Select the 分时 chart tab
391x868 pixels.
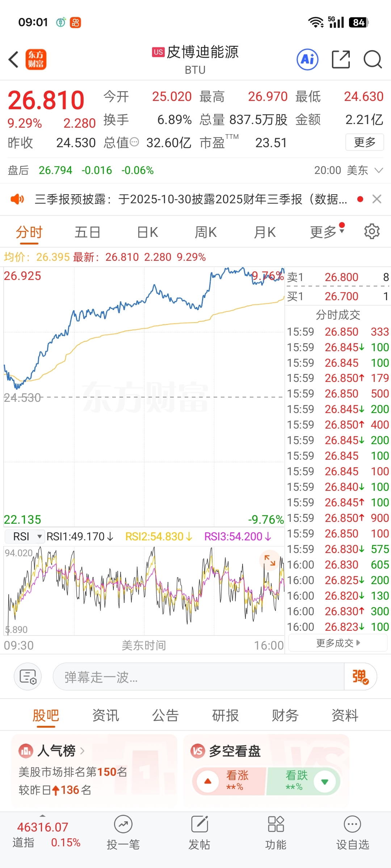tap(29, 232)
